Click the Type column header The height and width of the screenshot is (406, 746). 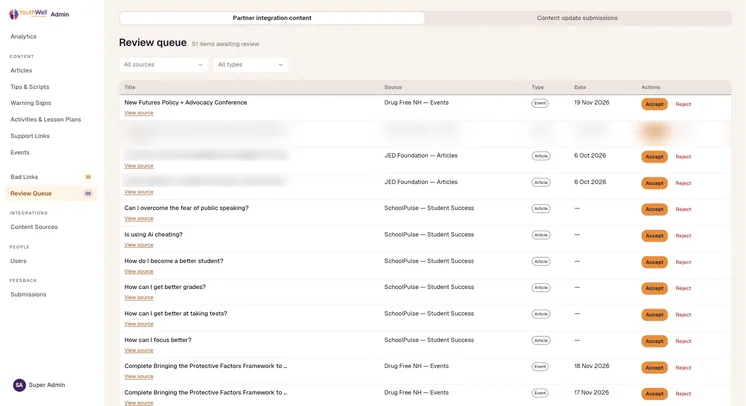pos(538,88)
